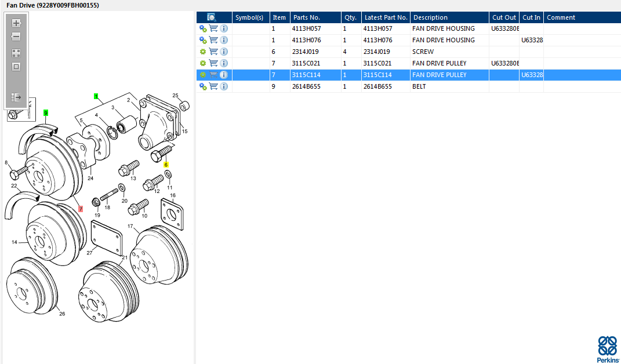Screen dimensions: 621x364
Task: Sort by Latest Part No. column header
Action: click(386, 17)
